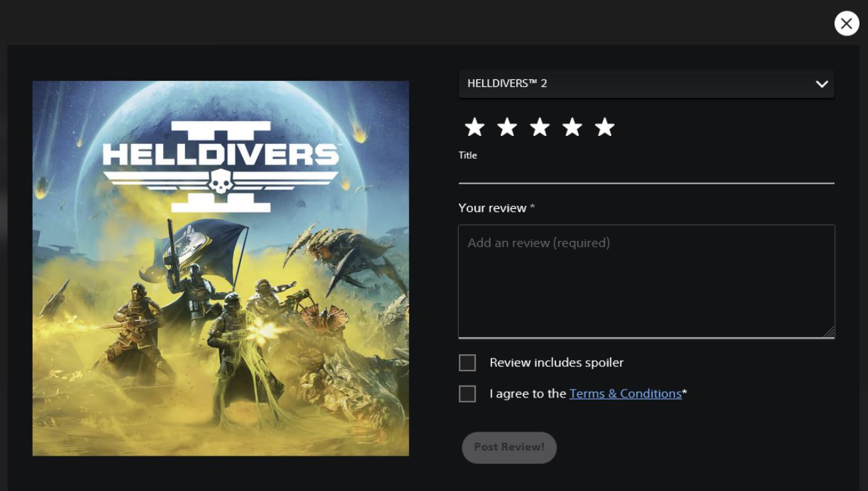Check the agree to Terms & Conditions box

(467, 394)
